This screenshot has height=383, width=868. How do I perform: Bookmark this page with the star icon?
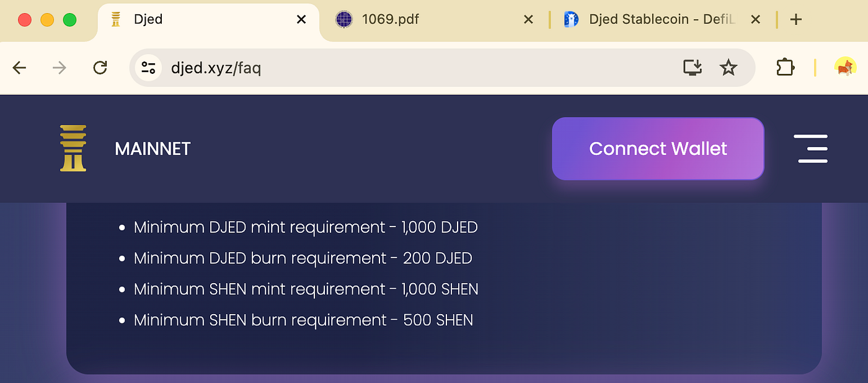pos(728,68)
